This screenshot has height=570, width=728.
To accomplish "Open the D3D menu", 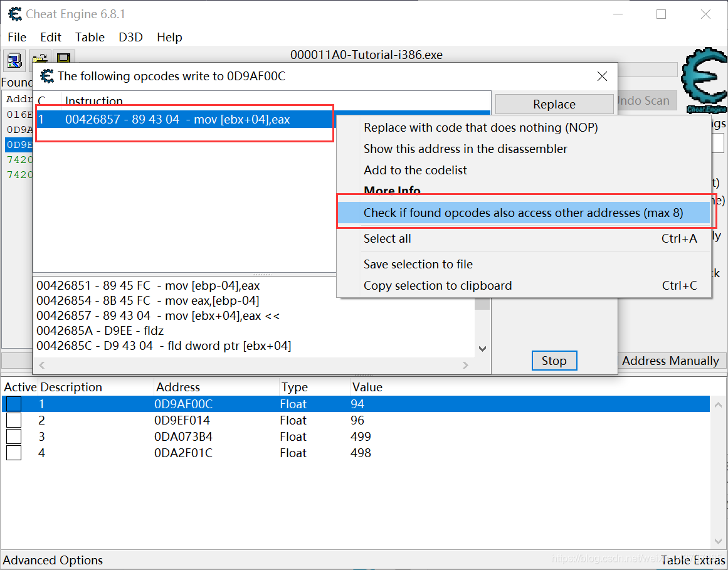I will coord(130,37).
